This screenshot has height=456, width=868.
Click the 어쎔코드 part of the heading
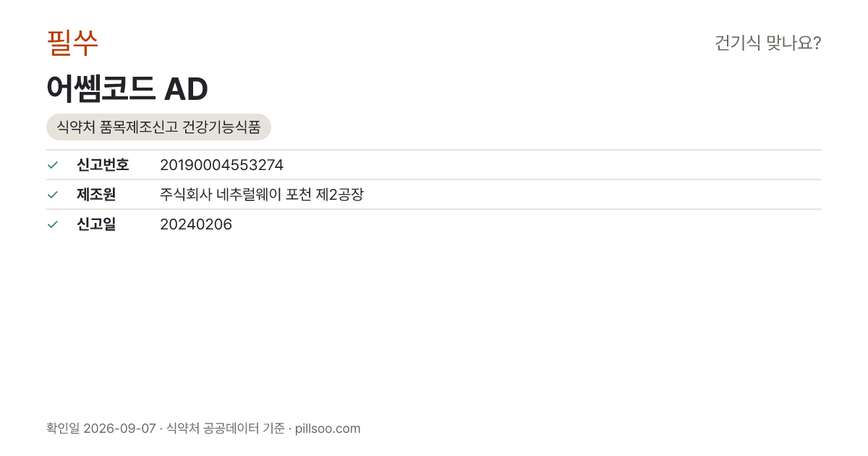pos(101,88)
